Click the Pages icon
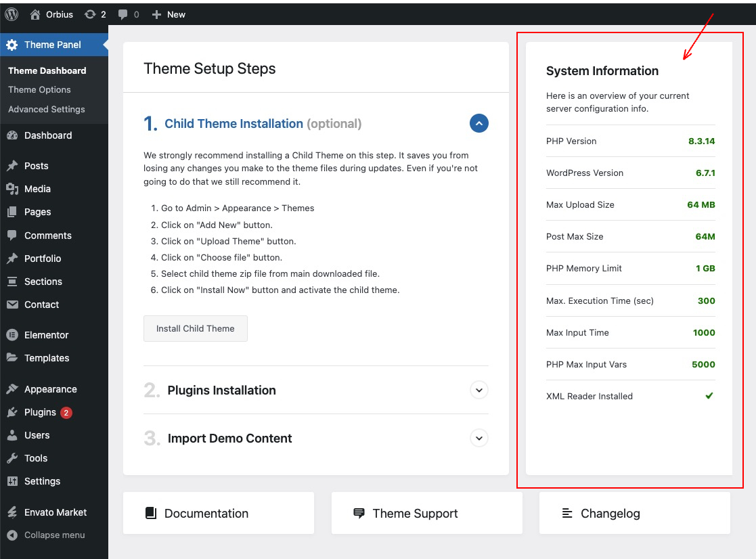Image resolution: width=756 pixels, height=559 pixels. click(x=12, y=212)
